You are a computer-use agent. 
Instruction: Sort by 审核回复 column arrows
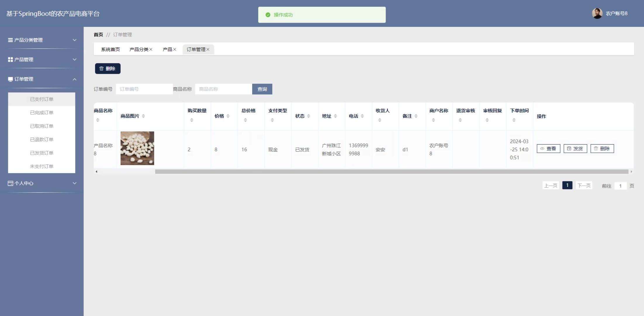[487, 120]
